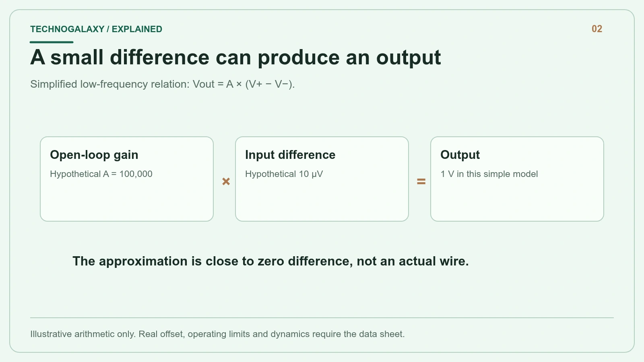Viewport: 644px width, 362px height.
Task: Click the text Hypothetical A = 100,000
Action: pos(101,174)
